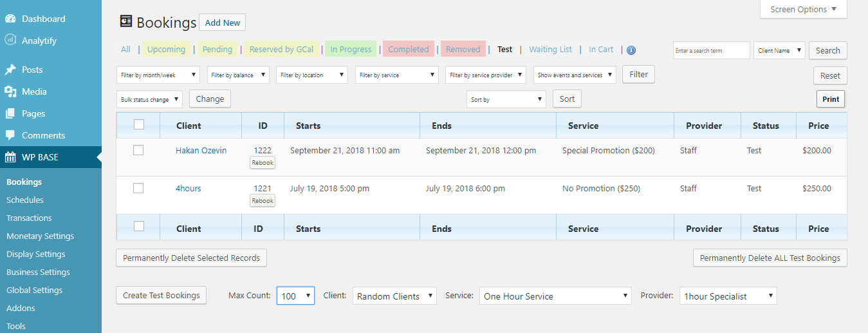Image resolution: width=868 pixels, height=333 pixels.
Task: Click the Change button for bulk status
Action: pyautogui.click(x=210, y=99)
